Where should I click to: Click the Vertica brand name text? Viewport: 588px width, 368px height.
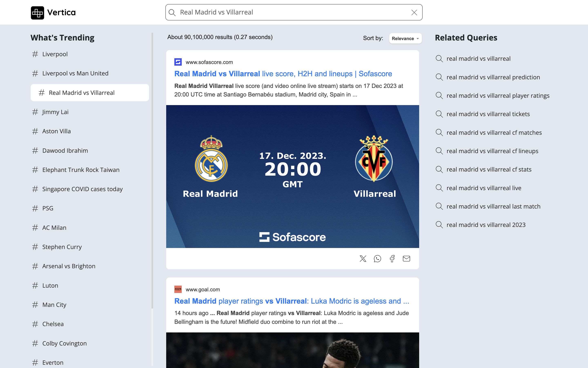click(61, 13)
